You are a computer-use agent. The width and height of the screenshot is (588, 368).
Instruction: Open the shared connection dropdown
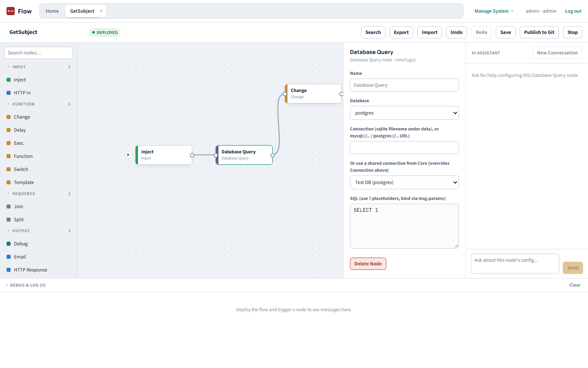pos(404,182)
